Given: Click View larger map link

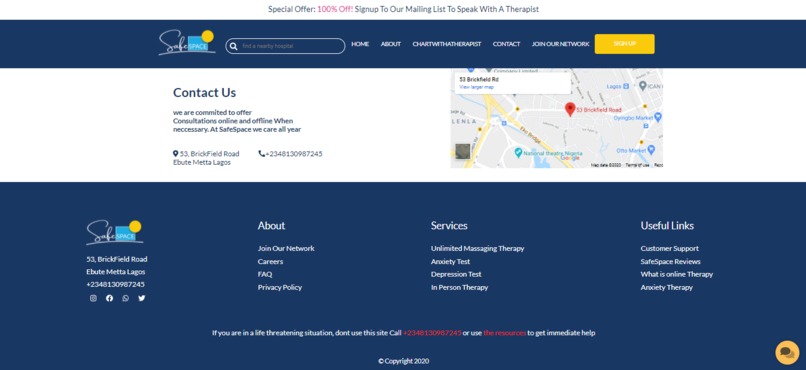Looking at the screenshot, I should 477,87.
